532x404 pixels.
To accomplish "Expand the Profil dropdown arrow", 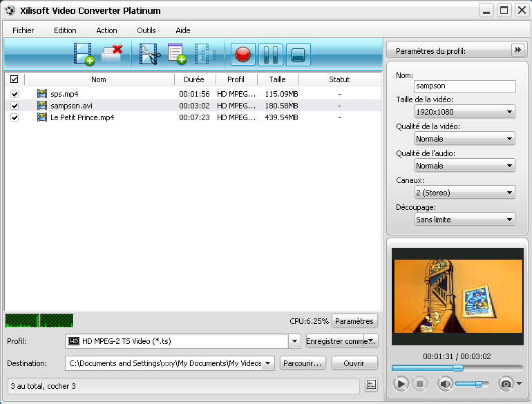I will pyautogui.click(x=294, y=341).
